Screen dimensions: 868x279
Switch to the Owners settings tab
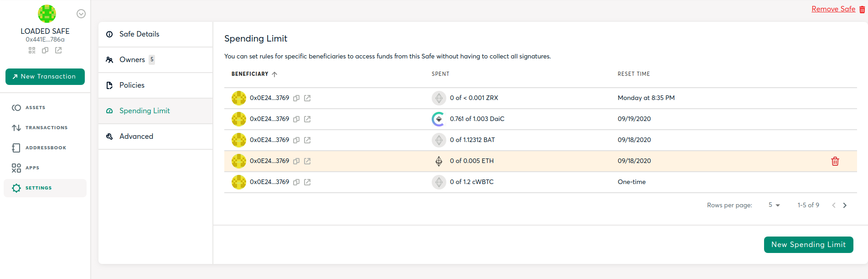[x=132, y=60]
